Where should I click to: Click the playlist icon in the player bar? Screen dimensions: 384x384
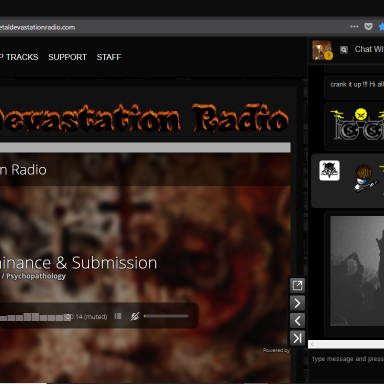(118, 316)
